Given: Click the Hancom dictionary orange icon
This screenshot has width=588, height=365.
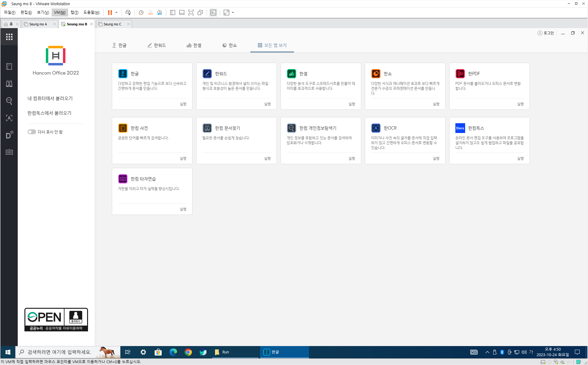Looking at the screenshot, I should (123, 128).
